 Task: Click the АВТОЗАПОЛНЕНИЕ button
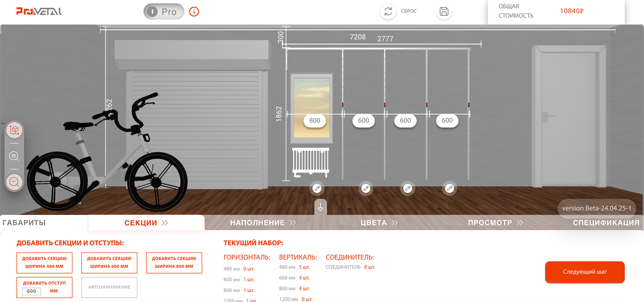click(x=109, y=287)
